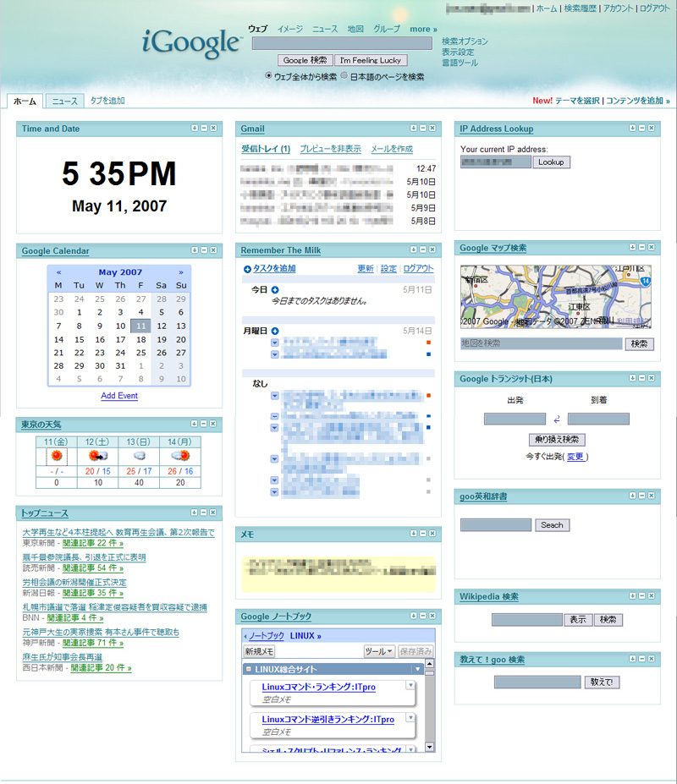Minimize the Google ノートブック gadget

(x=423, y=616)
